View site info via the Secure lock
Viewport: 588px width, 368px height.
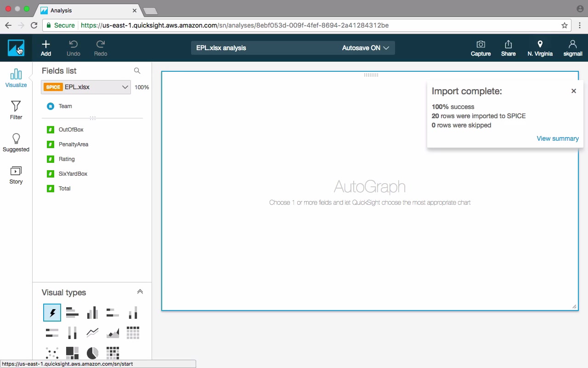click(61, 25)
